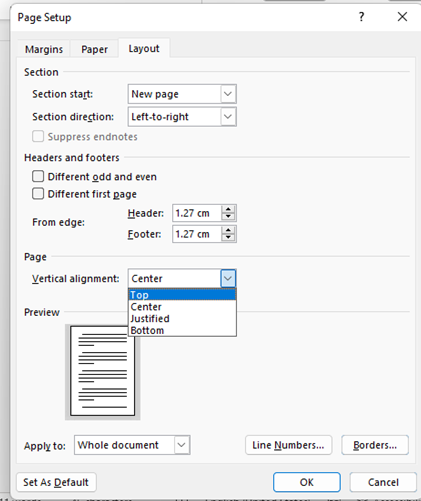Close the Page Setup dialog
Viewport: 421px width, 501px height.
(x=402, y=17)
